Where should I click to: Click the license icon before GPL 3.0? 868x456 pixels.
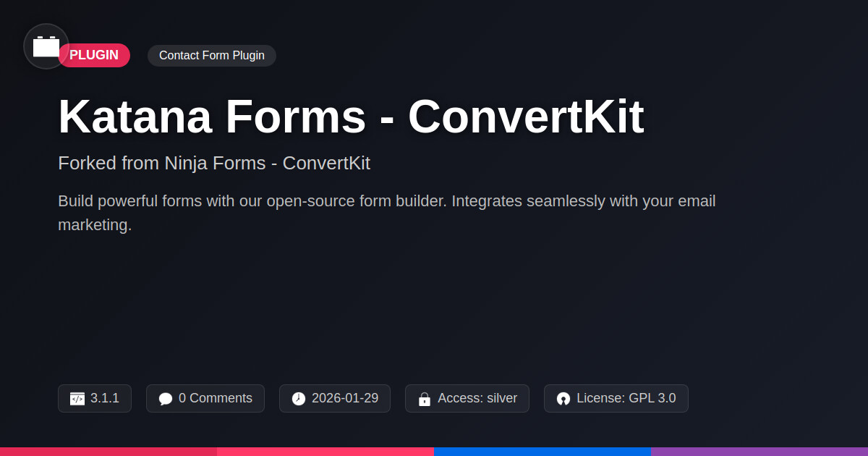point(563,399)
